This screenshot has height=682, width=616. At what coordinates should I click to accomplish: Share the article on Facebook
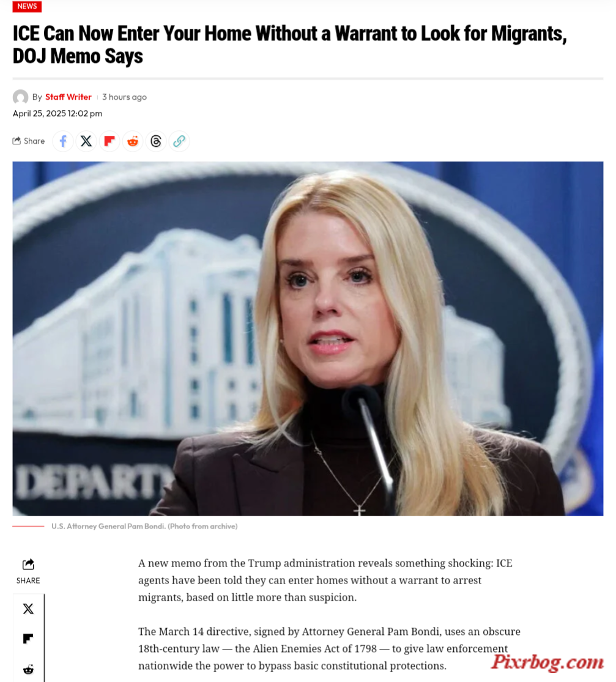(x=63, y=141)
